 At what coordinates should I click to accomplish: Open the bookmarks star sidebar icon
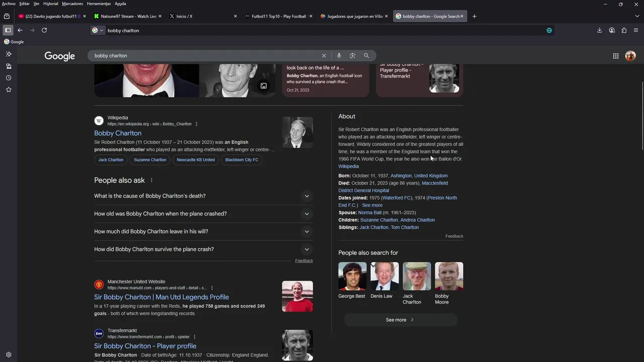coord(9,89)
